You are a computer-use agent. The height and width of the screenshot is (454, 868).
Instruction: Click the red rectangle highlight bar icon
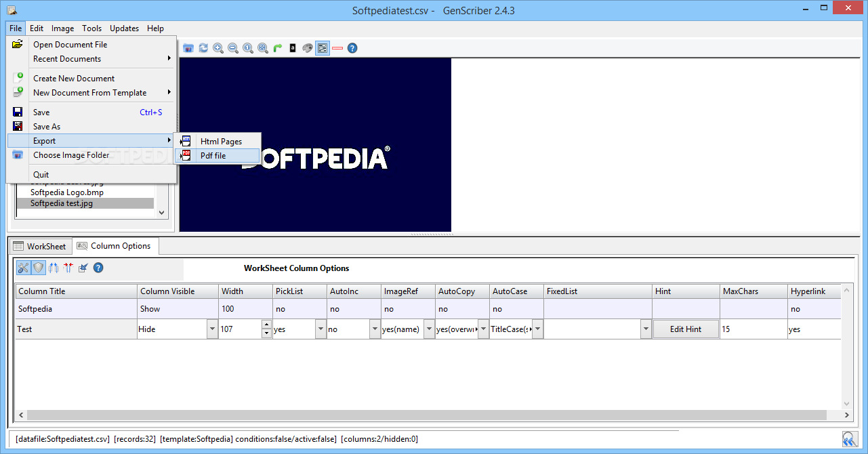tap(337, 48)
